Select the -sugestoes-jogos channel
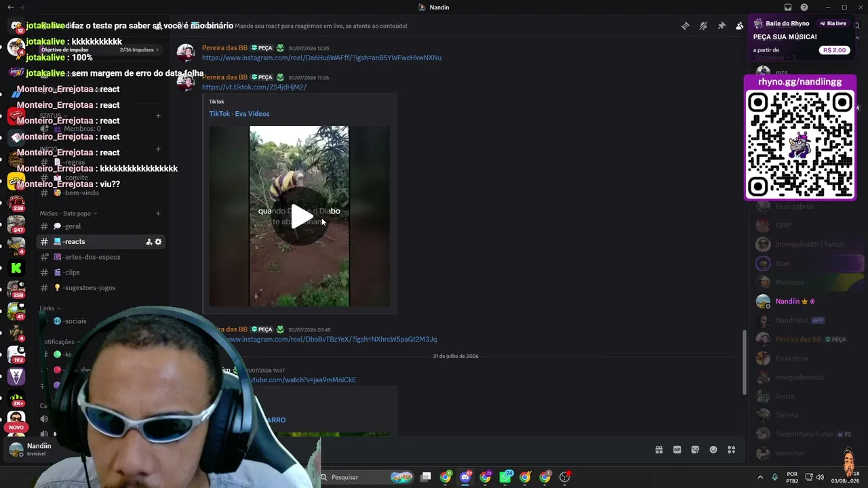The image size is (868, 488). point(100,288)
